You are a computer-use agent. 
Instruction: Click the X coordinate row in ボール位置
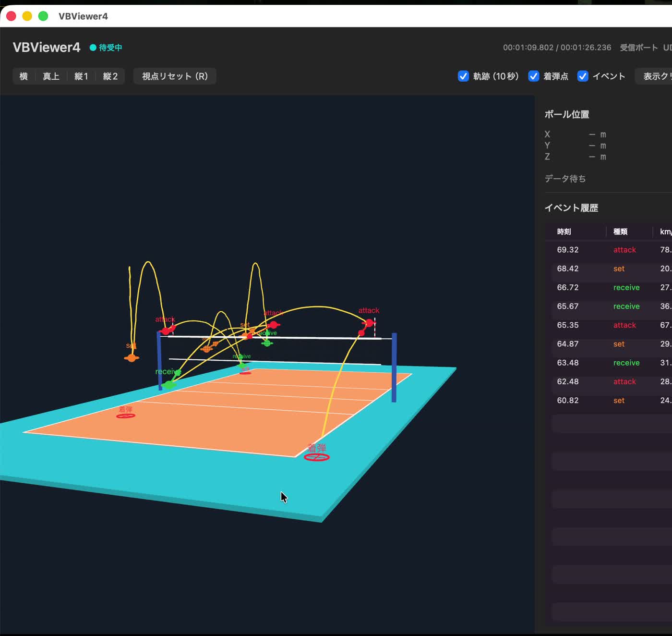point(575,135)
